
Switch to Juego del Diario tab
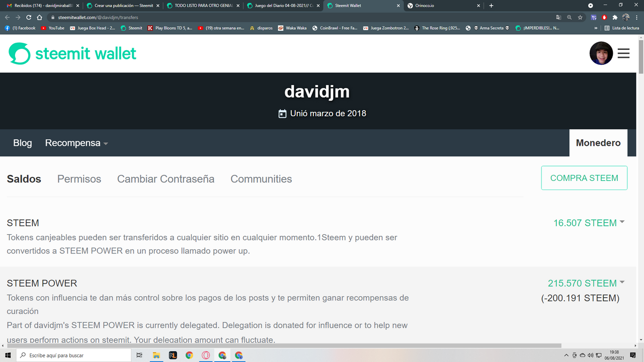(x=283, y=6)
